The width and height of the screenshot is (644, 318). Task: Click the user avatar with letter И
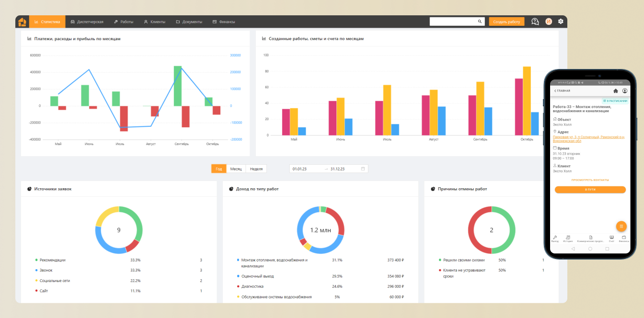click(549, 22)
